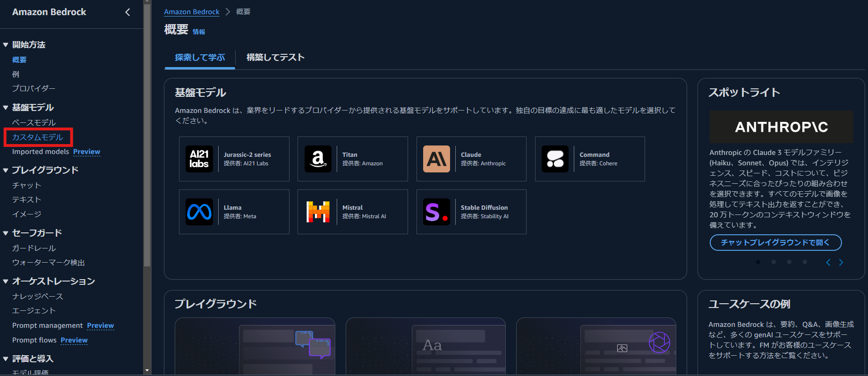Click the Amazon Titan logo icon
868x376 pixels.
(x=318, y=159)
